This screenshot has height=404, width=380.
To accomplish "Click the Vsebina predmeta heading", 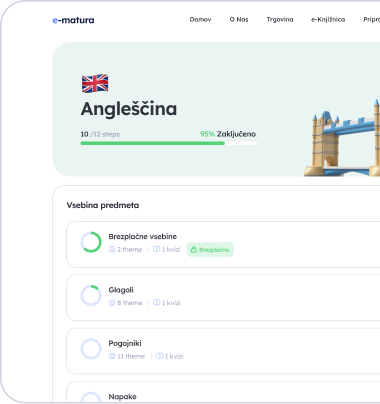I will tap(103, 205).
